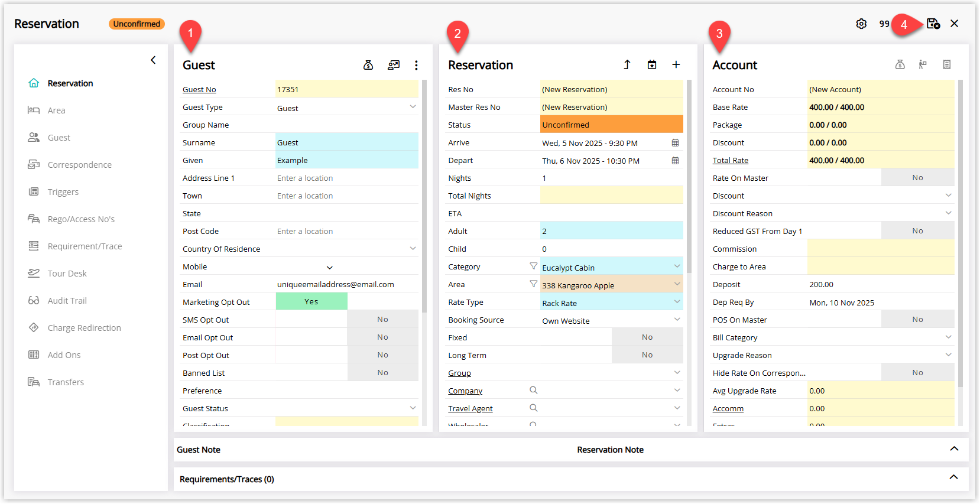Toggle the Long Term switch
Viewport: 980px width, 504px height.
[612, 355]
